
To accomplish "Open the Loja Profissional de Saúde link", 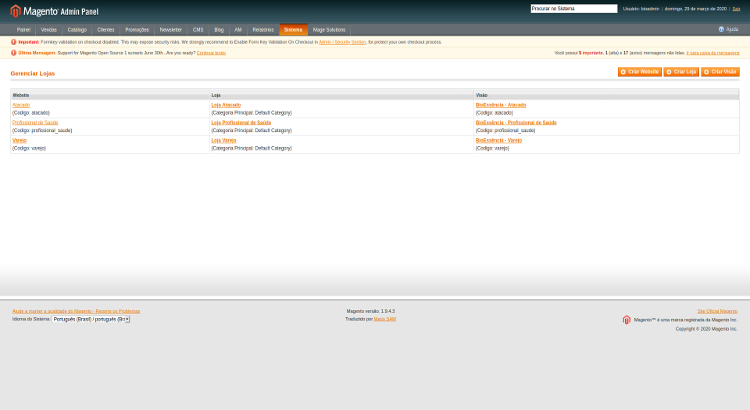I will point(241,123).
